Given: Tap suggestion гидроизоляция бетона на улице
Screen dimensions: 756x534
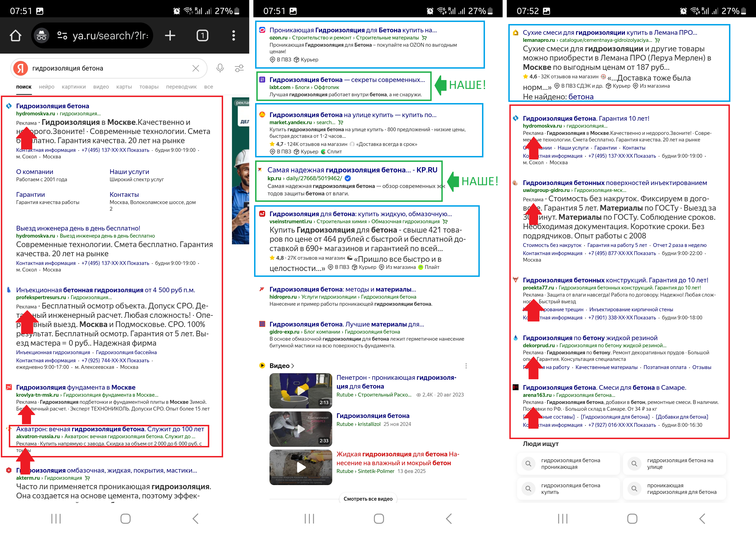Looking at the screenshot, I should pos(675,464).
